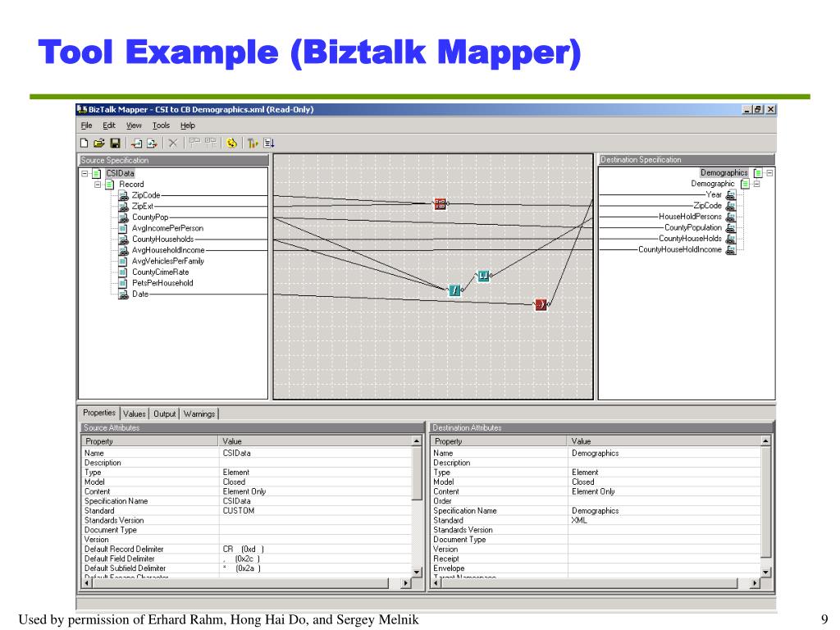Click Value column header in Source Attributes

tap(315, 441)
